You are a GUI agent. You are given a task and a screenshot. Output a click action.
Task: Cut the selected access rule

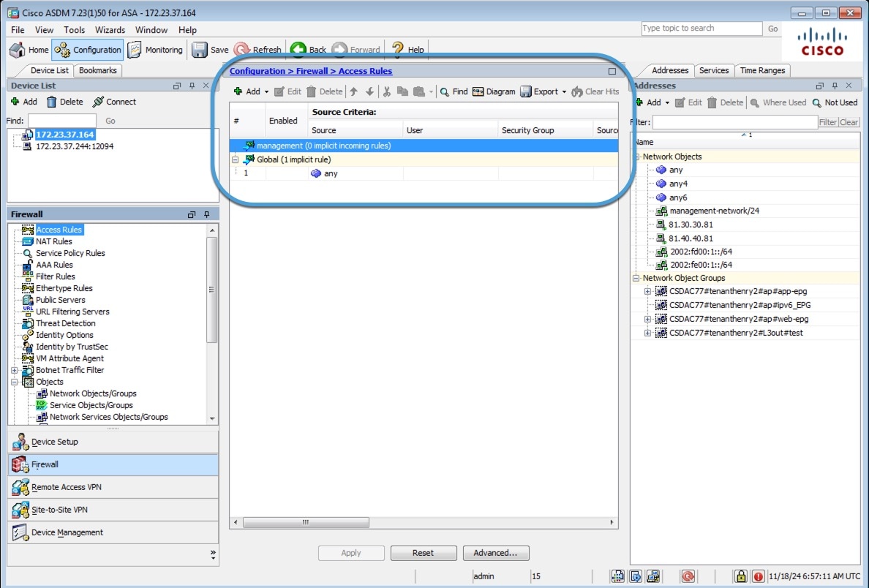(x=387, y=91)
